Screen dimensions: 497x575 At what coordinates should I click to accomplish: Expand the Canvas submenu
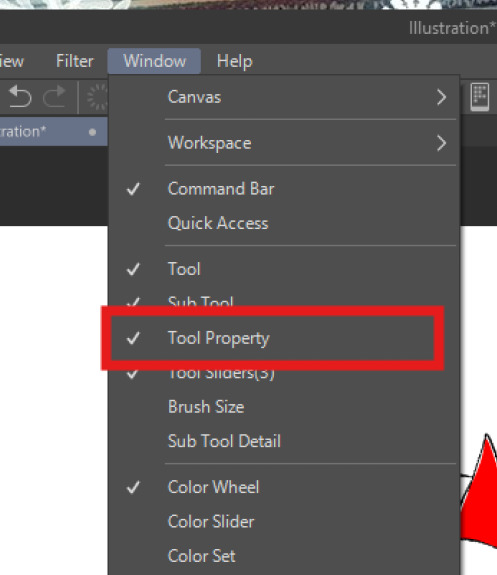(x=284, y=97)
